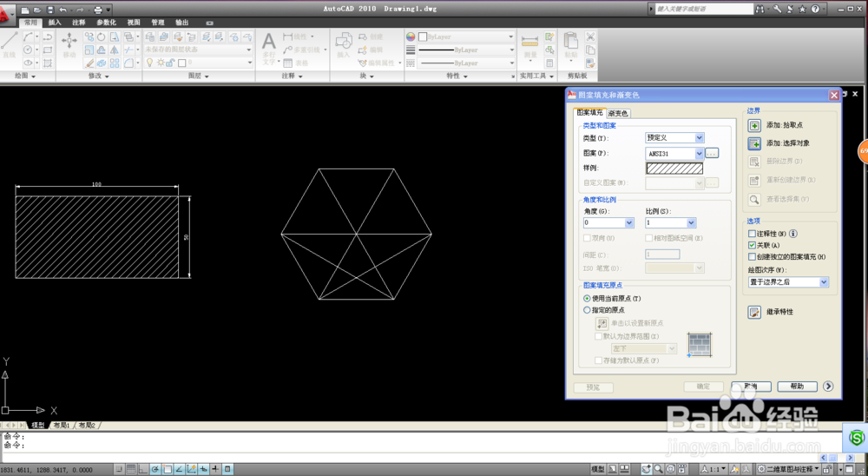Expand the dialog with the arrow button

click(828, 387)
